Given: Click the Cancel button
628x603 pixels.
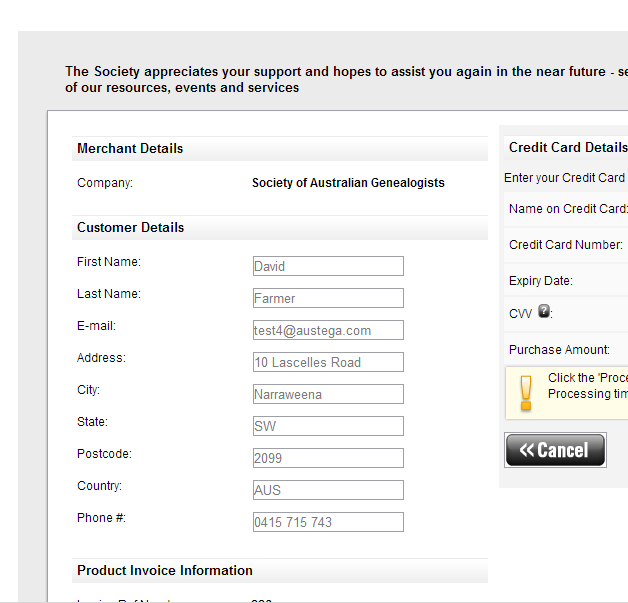Looking at the screenshot, I should 555,450.
